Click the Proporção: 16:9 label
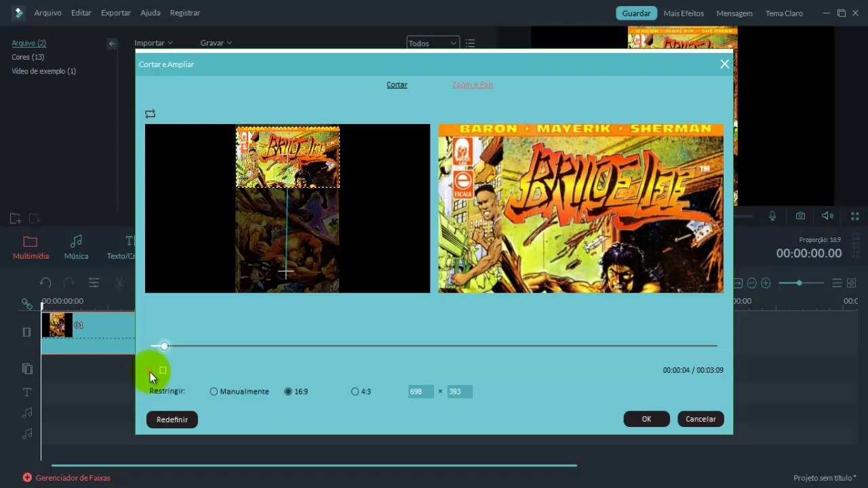Screen dimensions: 868x488 point(820,240)
